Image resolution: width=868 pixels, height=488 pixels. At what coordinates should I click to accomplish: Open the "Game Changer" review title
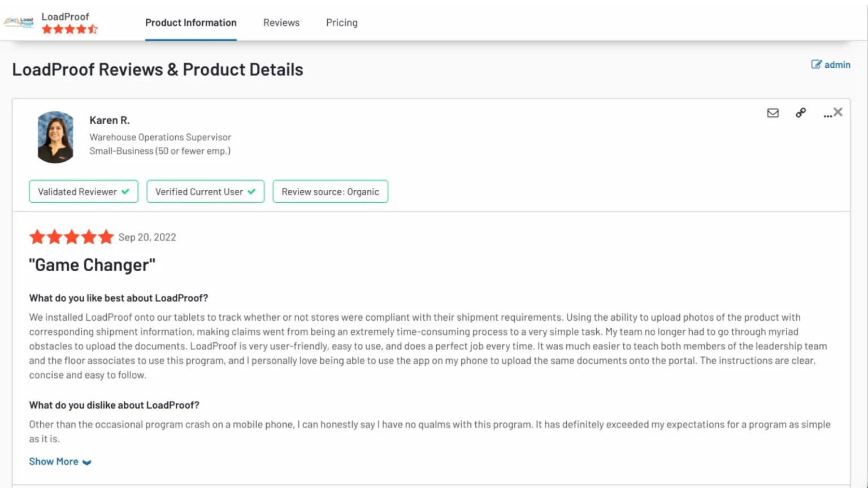pyautogui.click(x=92, y=265)
